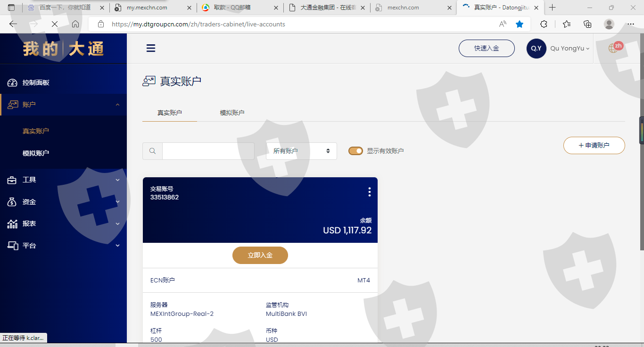Click the 立即入金 button
Screen dimensions: 644x347
pyautogui.click(x=260, y=255)
